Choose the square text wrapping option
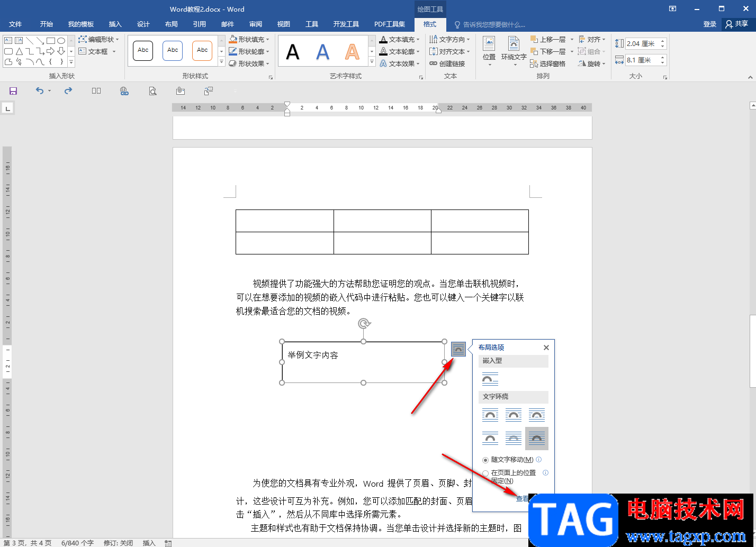 (x=490, y=415)
